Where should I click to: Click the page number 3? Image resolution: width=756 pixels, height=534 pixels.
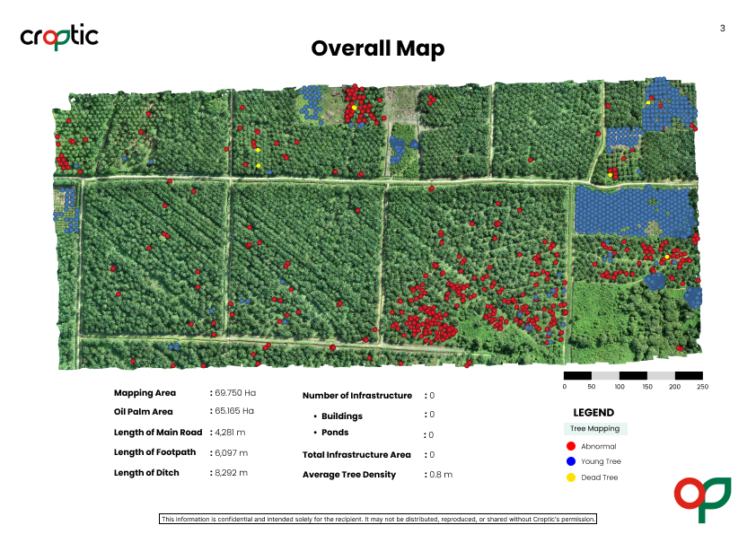pyautogui.click(x=722, y=29)
